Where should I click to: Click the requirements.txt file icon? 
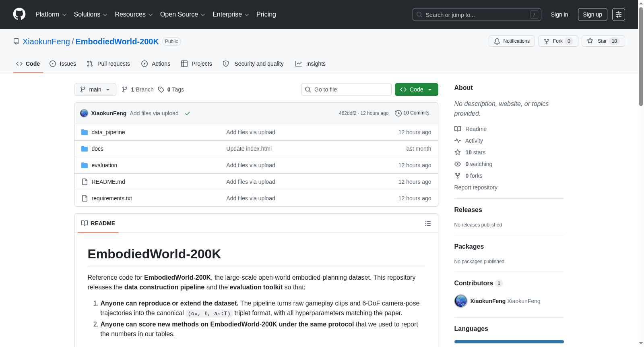[x=85, y=198]
